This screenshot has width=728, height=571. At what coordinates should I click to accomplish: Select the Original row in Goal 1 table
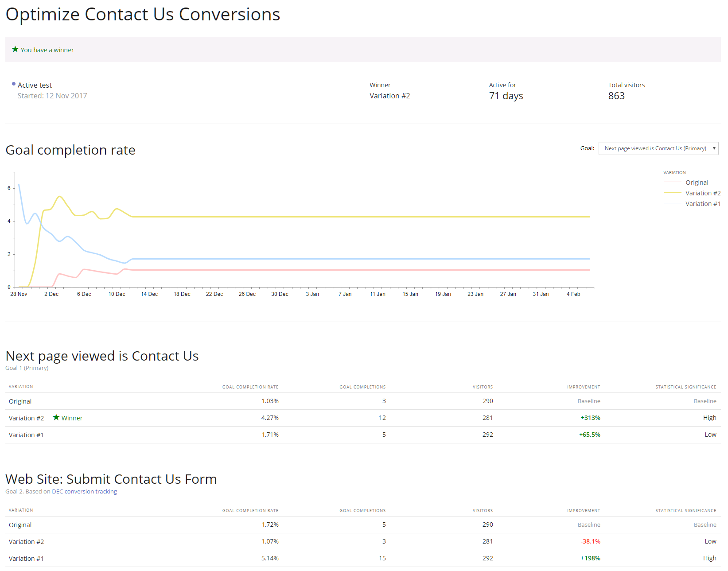pyautogui.click(x=20, y=401)
